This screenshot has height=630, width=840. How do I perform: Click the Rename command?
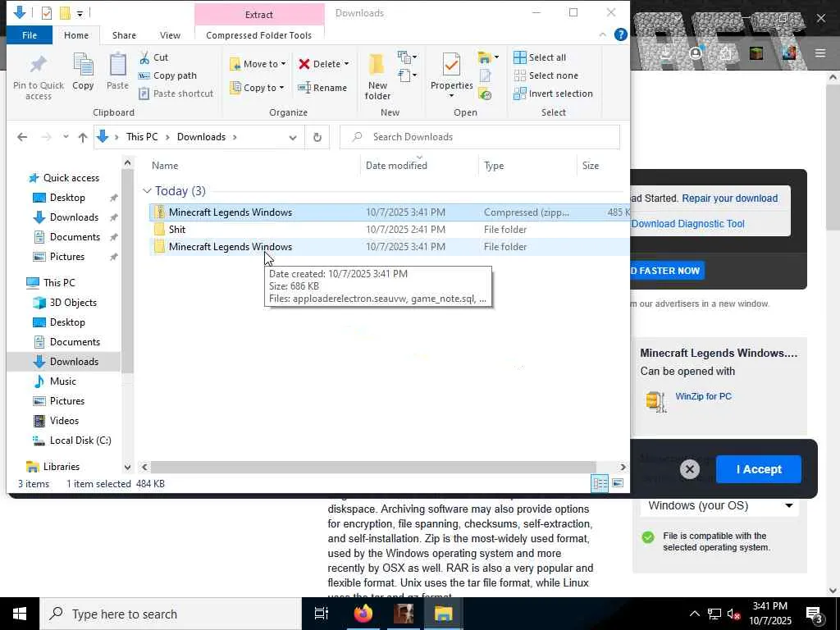tap(322, 87)
